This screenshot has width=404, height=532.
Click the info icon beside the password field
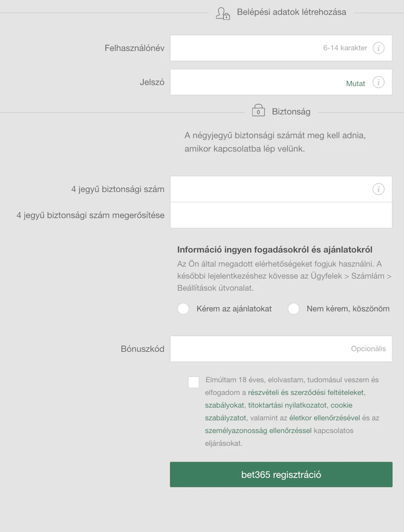[x=378, y=82]
